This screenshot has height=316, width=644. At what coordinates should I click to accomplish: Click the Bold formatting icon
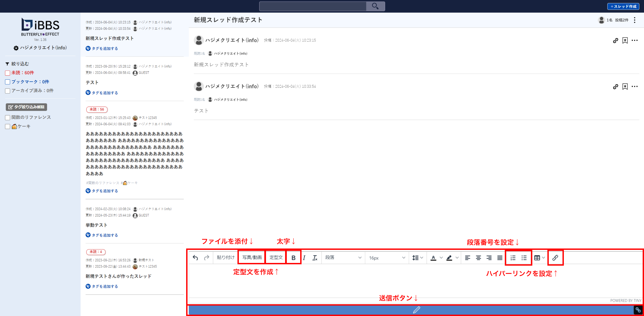[293, 258]
